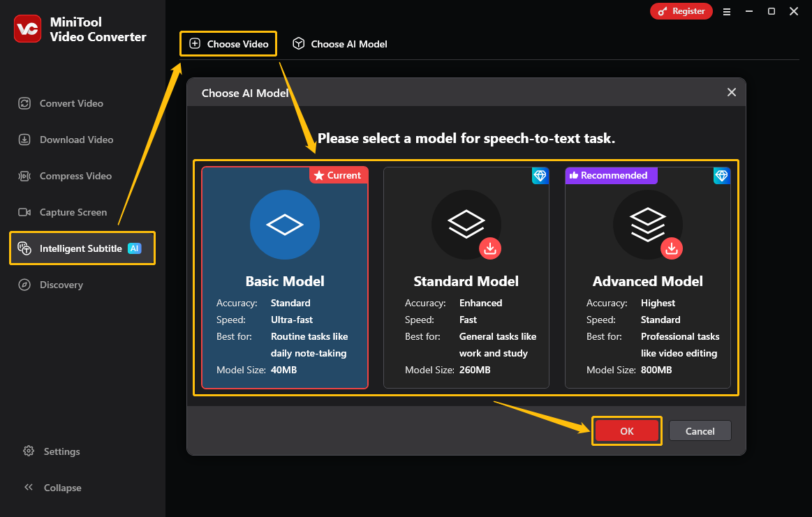Download the Standard Model
The height and width of the screenshot is (517, 812).
490,248
